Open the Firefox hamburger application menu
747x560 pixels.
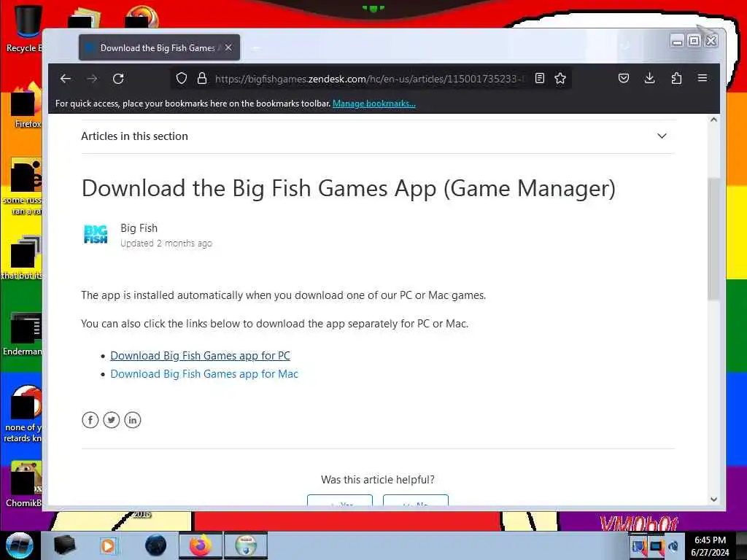703,78
